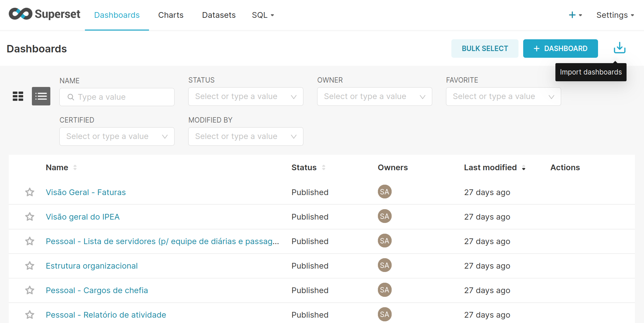Go to the Charts tab
644x323 pixels.
point(170,15)
